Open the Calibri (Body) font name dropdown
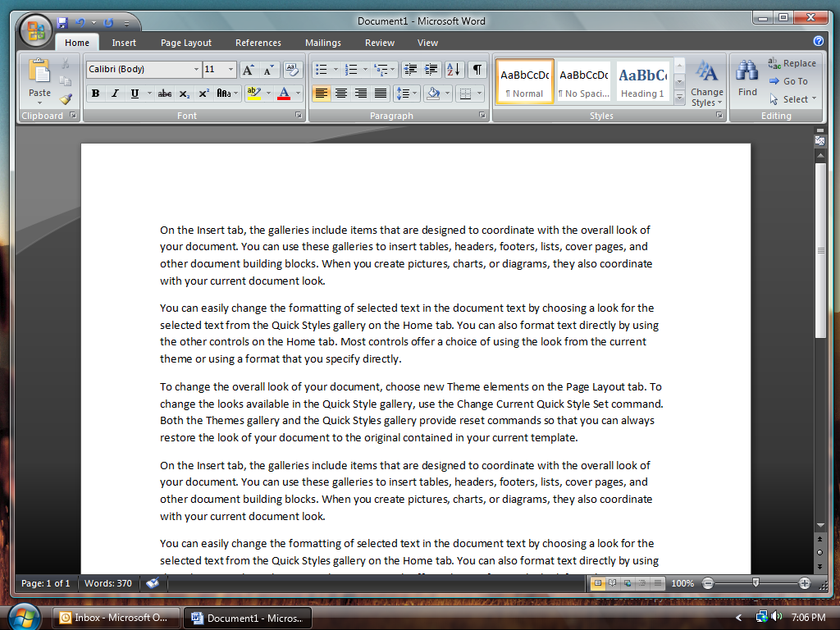Image resolution: width=840 pixels, height=630 pixels. pyautogui.click(x=196, y=69)
